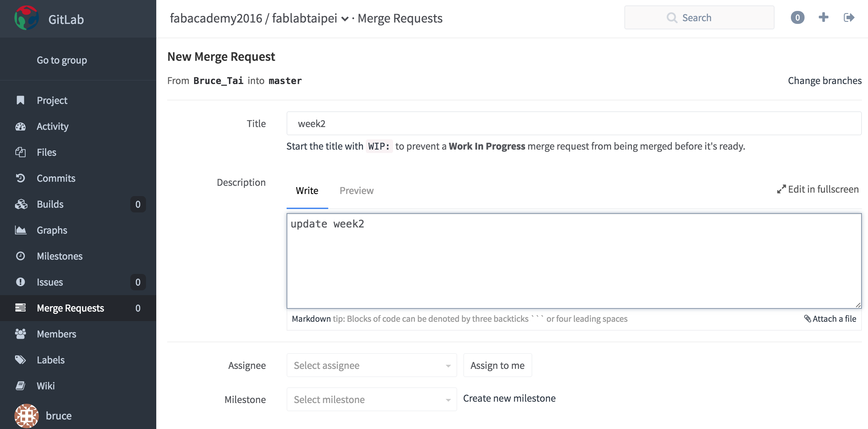
Task: Click the Builds cubes icon
Action: 21,204
